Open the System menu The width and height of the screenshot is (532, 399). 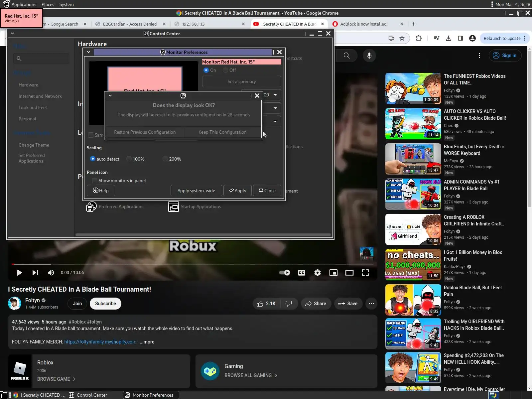point(66,4)
